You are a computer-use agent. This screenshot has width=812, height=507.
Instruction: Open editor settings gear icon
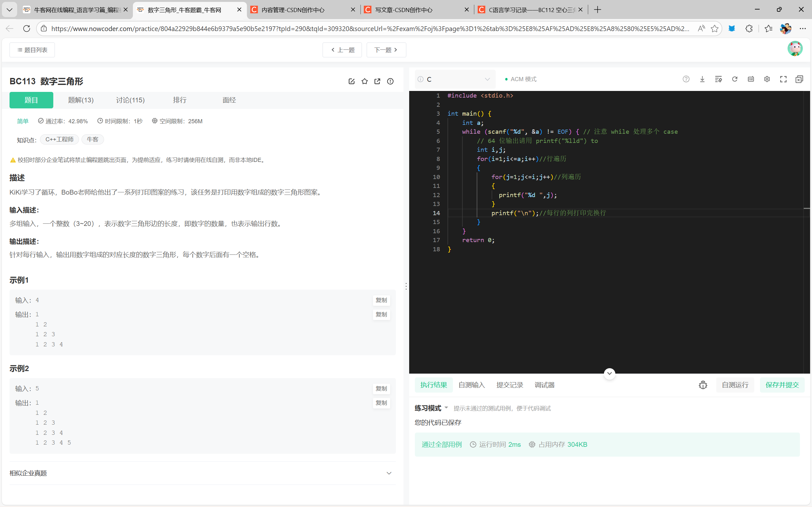coord(767,79)
